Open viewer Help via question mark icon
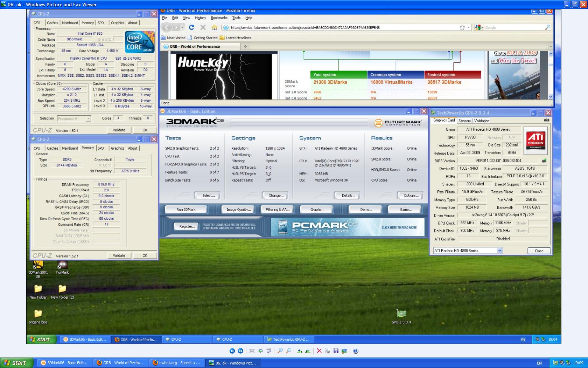The width and height of the screenshot is (588, 368). click(x=356, y=351)
